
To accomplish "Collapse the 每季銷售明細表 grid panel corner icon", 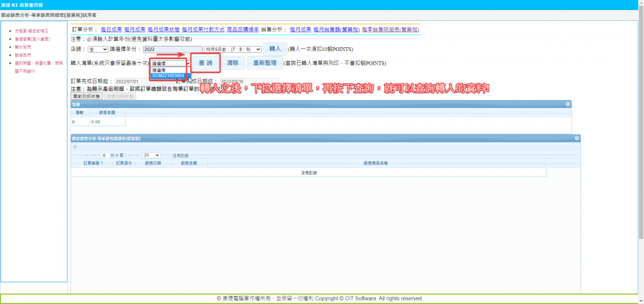I will click(x=577, y=138).
